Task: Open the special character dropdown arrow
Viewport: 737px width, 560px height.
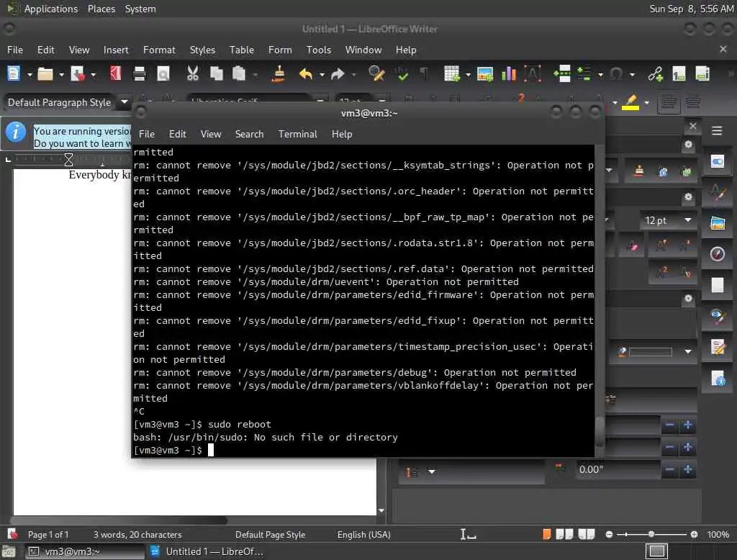Action: pos(632,74)
